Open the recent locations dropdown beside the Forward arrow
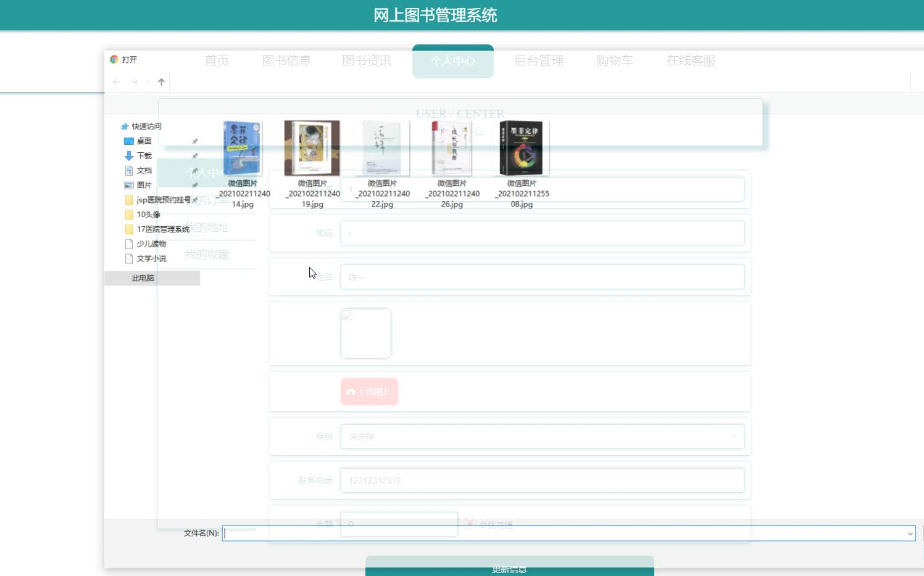The image size is (924, 576). tap(148, 82)
